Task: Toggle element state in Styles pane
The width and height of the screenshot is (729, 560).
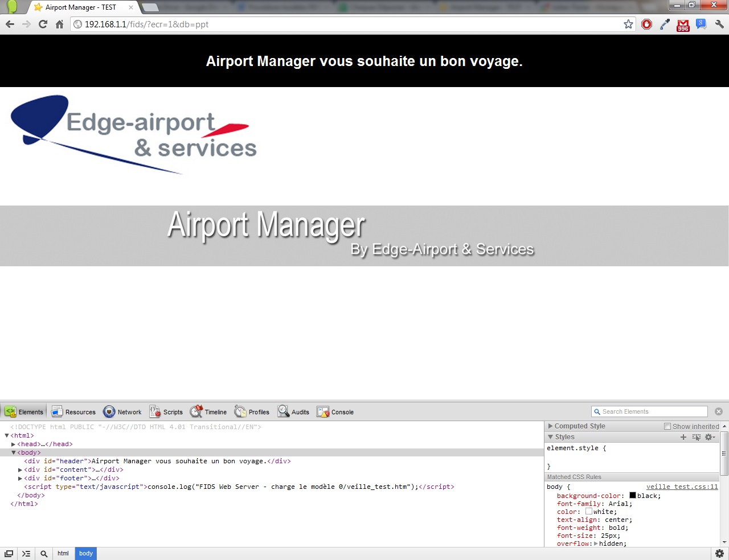Action: tap(697, 437)
